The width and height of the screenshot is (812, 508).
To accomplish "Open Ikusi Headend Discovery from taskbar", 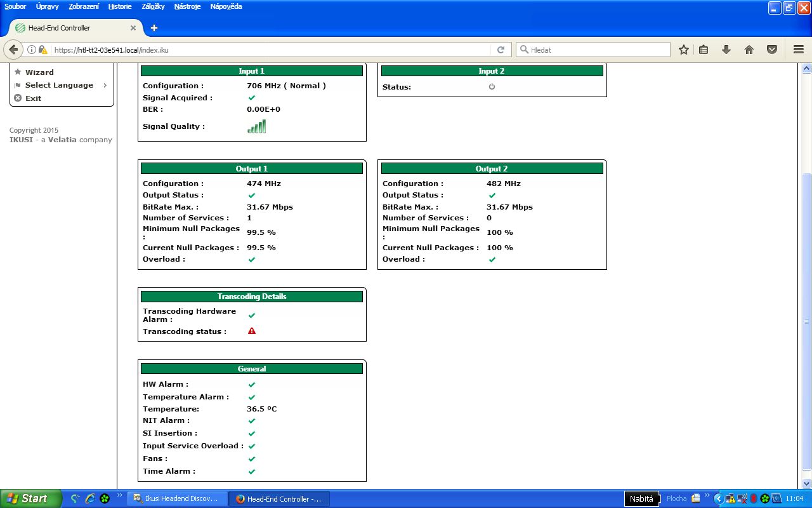I will click(177, 498).
